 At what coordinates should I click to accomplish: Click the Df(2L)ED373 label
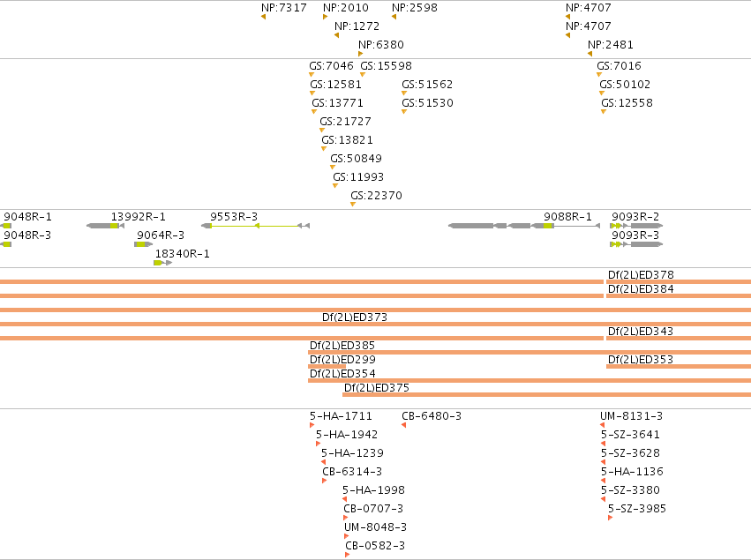(x=355, y=317)
